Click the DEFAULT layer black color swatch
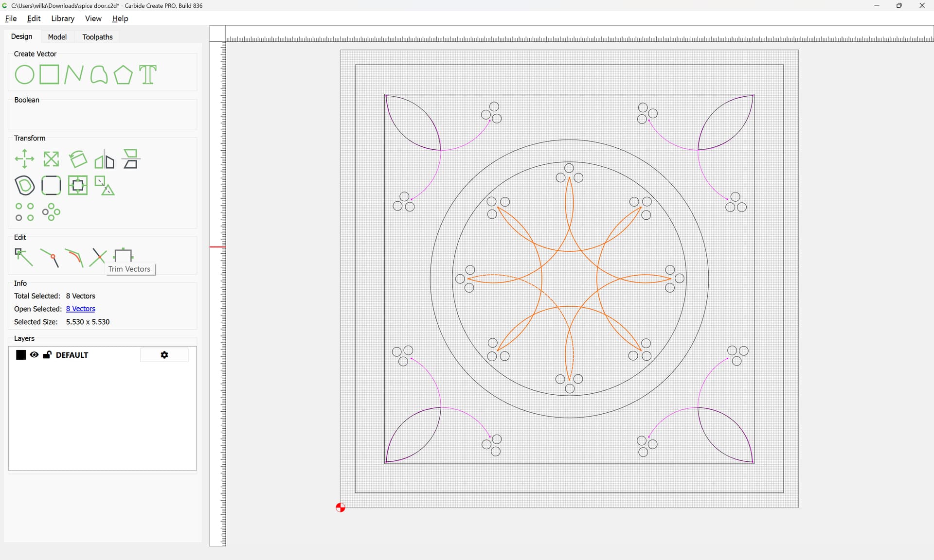This screenshot has width=934, height=560. point(21,355)
